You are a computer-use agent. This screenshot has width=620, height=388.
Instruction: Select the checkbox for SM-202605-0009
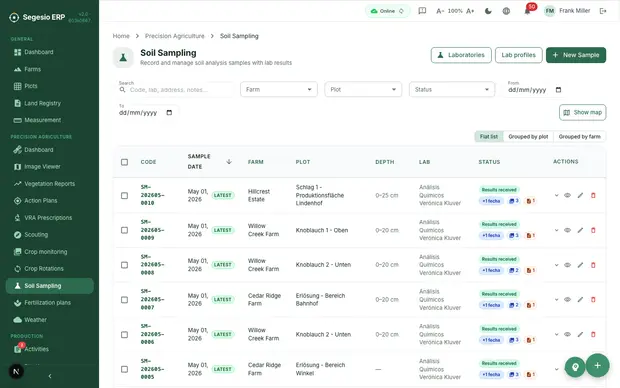[125, 230]
